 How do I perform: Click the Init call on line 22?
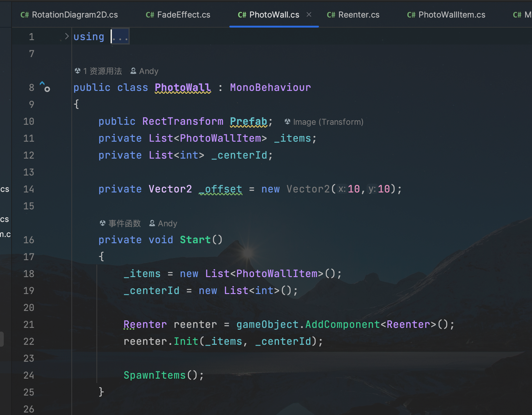point(186,341)
